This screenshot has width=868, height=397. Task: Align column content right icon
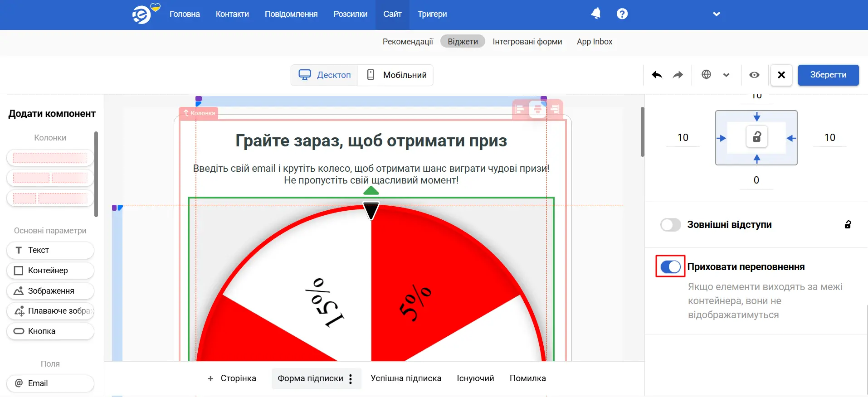(555, 109)
